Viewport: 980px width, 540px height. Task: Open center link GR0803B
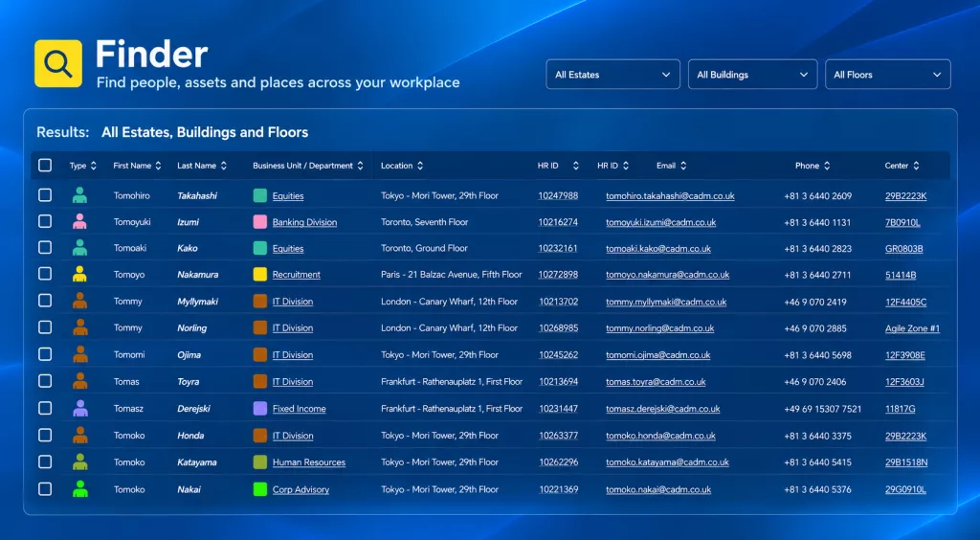click(903, 248)
